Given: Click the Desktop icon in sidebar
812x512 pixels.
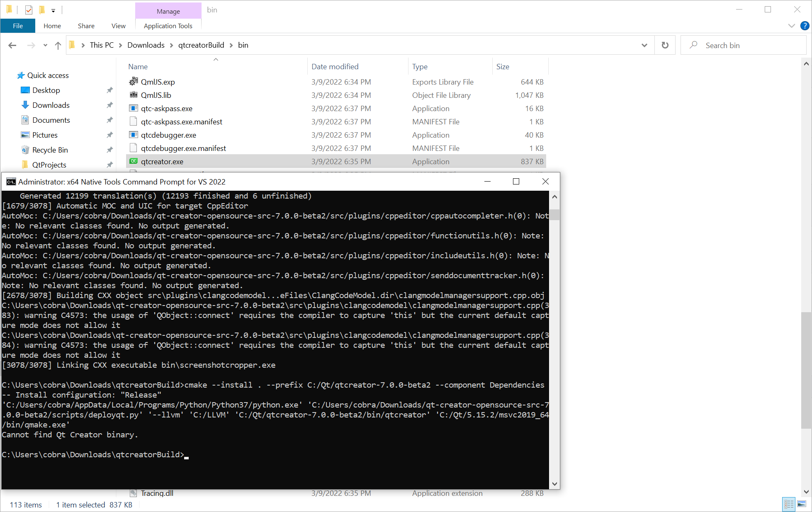Looking at the screenshot, I should click(25, 90).
